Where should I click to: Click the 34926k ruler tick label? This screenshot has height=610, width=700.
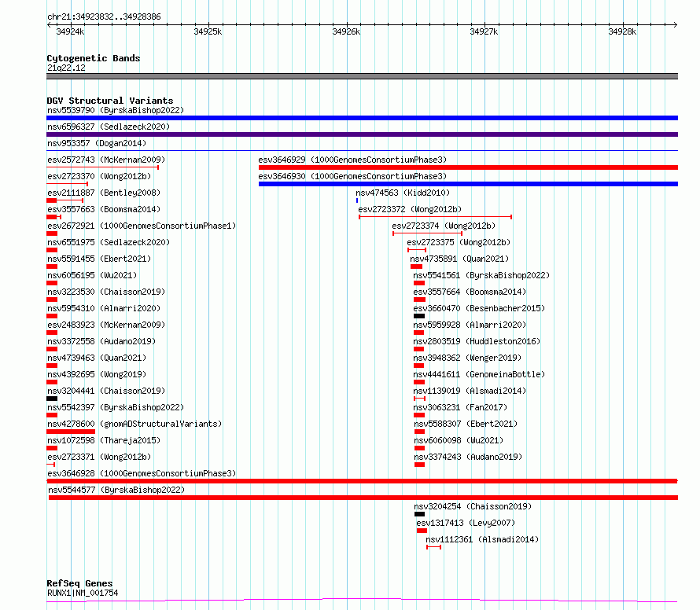[346, 31]
